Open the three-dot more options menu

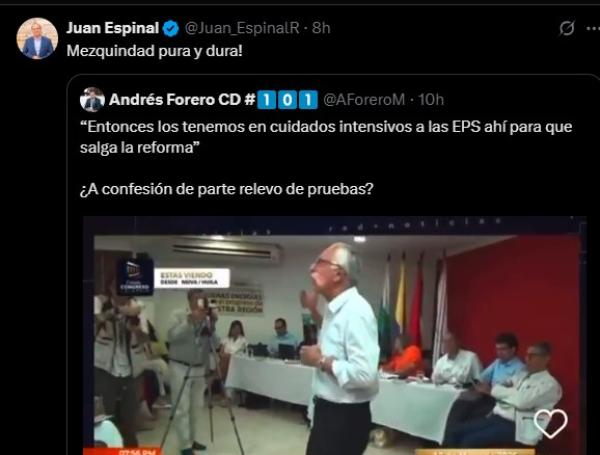click(x=593, y=28)
